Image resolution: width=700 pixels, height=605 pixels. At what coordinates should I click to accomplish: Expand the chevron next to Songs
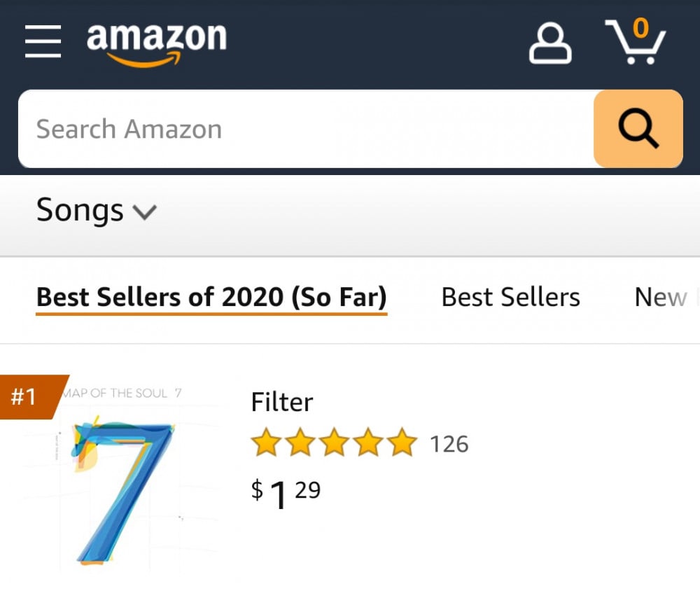pos(145,211)
